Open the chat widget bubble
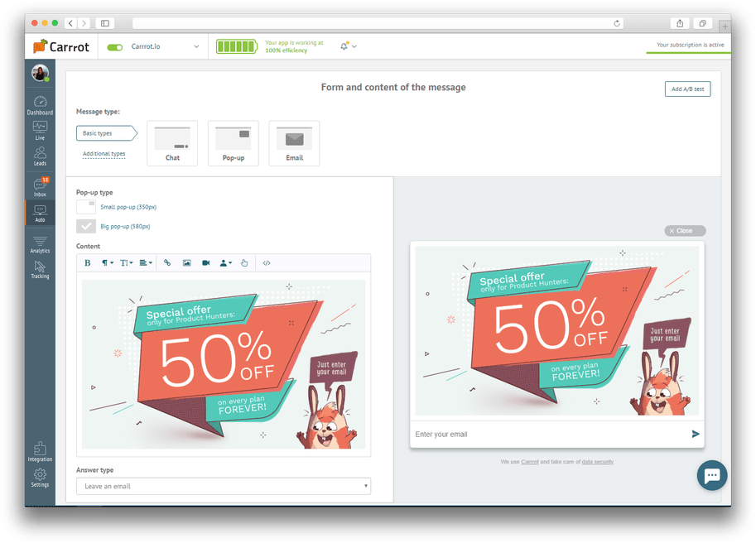The height and width of the screenshot is (543, 756). pyautogui.click(x=711, y=475)
